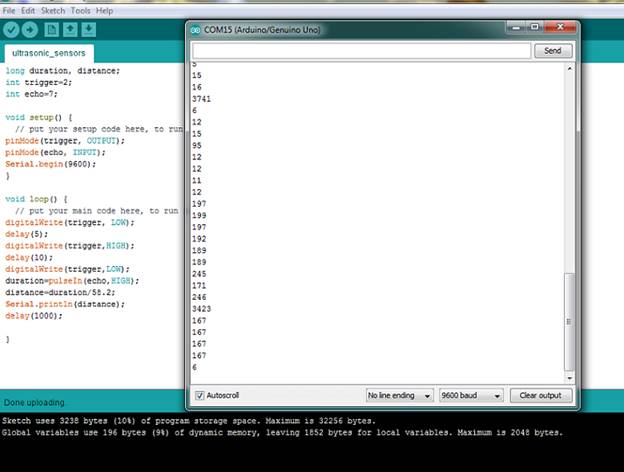Open the File menu
Viewport: 624px width, 472px height.
click(9, 10)
